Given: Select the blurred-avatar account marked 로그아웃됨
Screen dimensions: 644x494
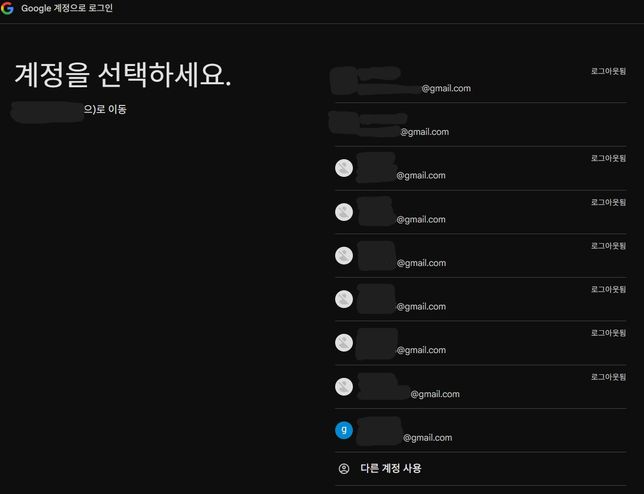Looking at the screenshot, I should (481, 81).
